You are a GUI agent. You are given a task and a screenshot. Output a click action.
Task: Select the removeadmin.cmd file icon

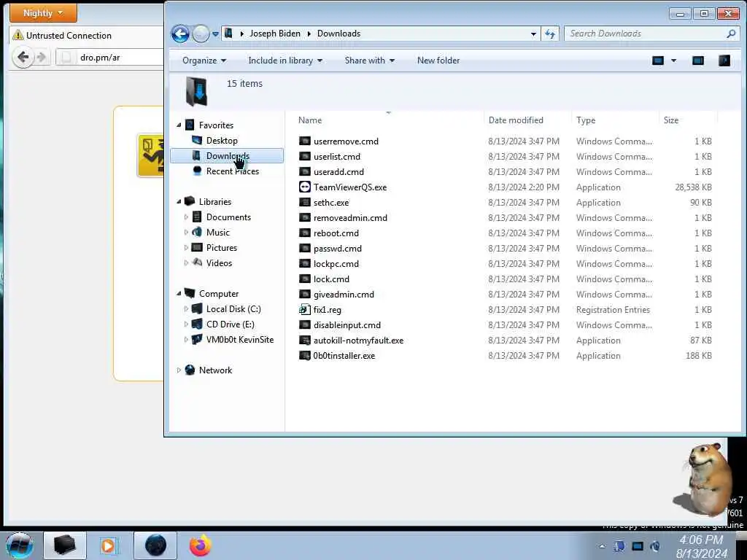[304, 217]
